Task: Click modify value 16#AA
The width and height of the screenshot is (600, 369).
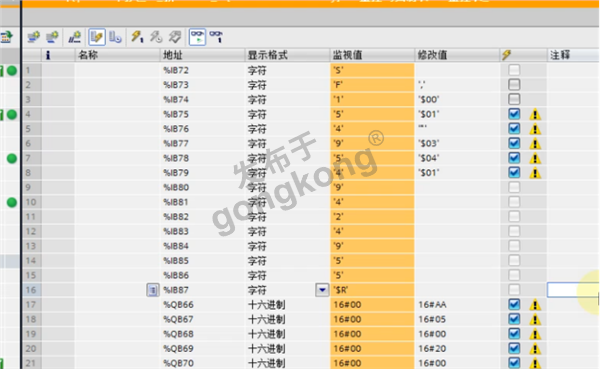Action: pos(432,305)
